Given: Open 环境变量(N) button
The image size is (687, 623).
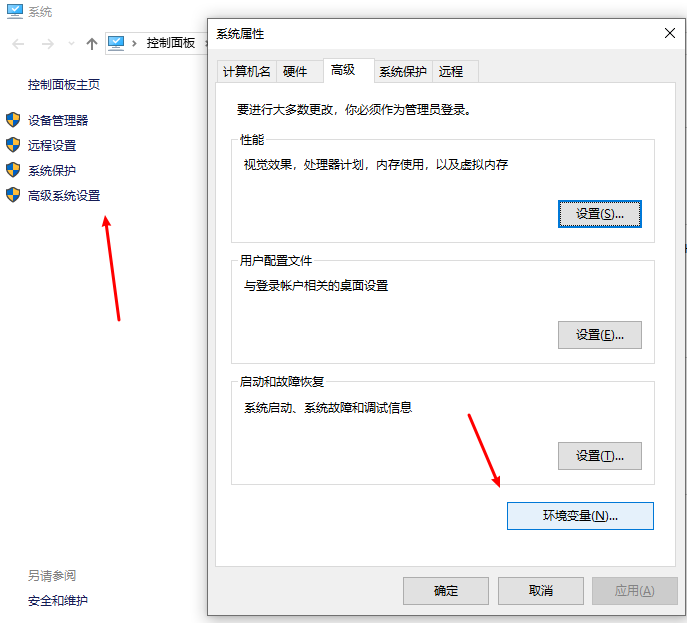Looking at the screenshot, I should pos(580,516).
